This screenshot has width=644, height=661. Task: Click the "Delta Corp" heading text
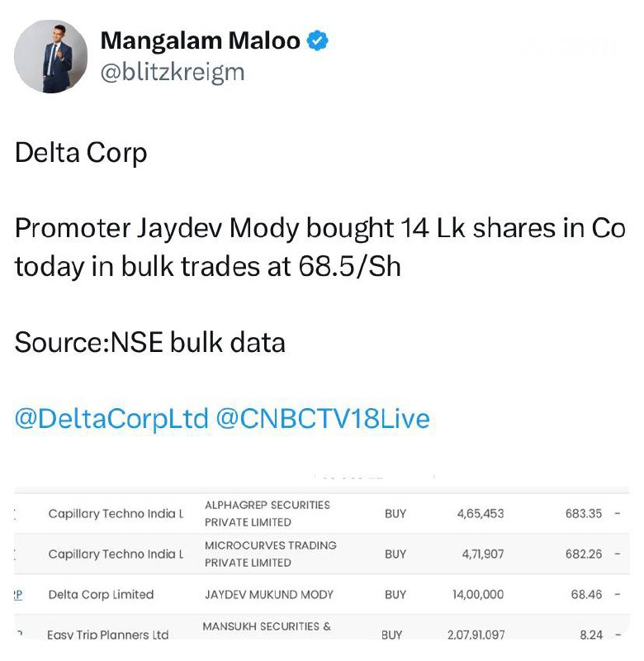point(81,153)
